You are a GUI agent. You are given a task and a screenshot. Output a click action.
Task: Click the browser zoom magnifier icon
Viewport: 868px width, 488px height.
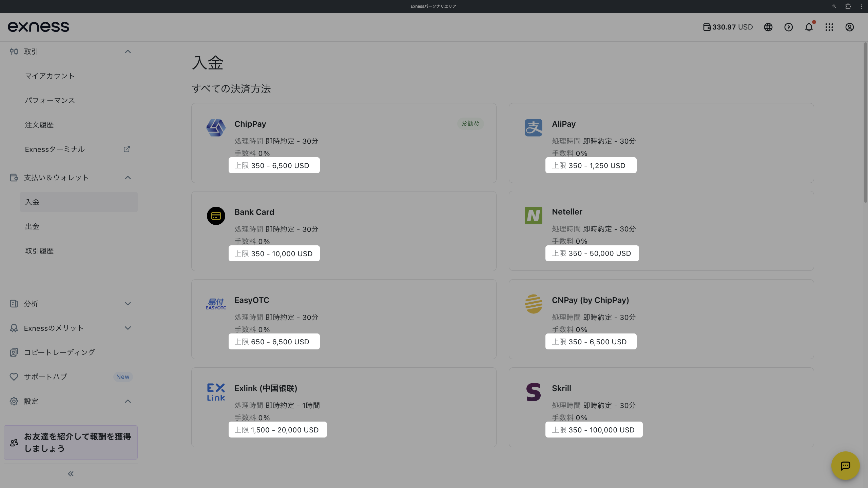click(x=834, y=6)
